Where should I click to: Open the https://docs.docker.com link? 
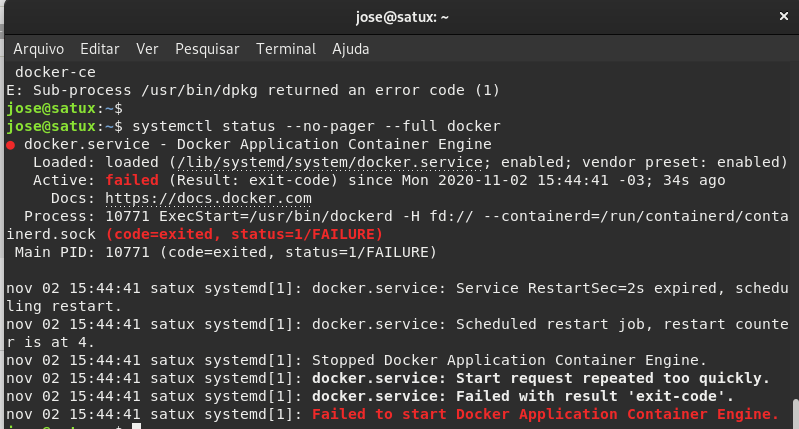[x=208, y=198]
